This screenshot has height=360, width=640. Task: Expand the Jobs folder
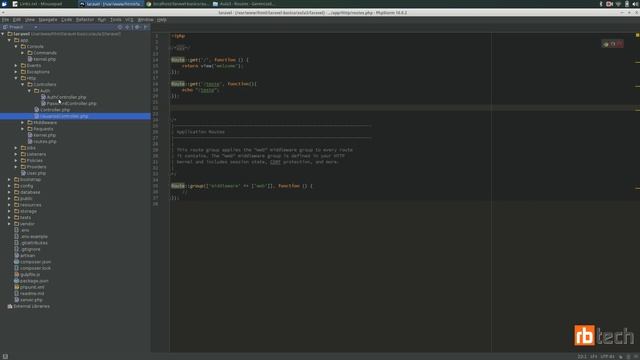coord(16,148)
